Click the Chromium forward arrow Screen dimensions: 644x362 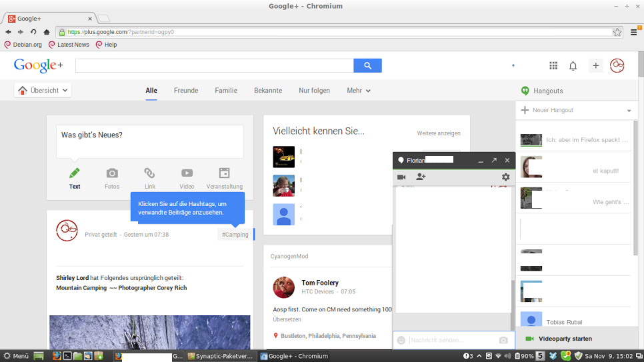pos(20,32)
